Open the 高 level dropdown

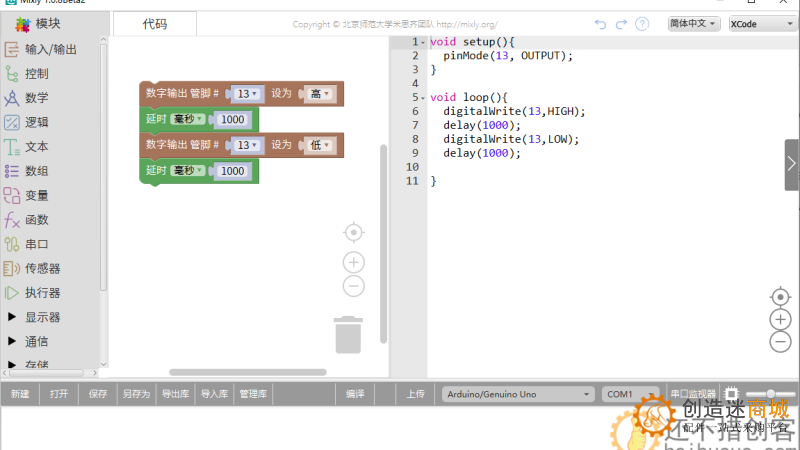(x=320, y=94)
